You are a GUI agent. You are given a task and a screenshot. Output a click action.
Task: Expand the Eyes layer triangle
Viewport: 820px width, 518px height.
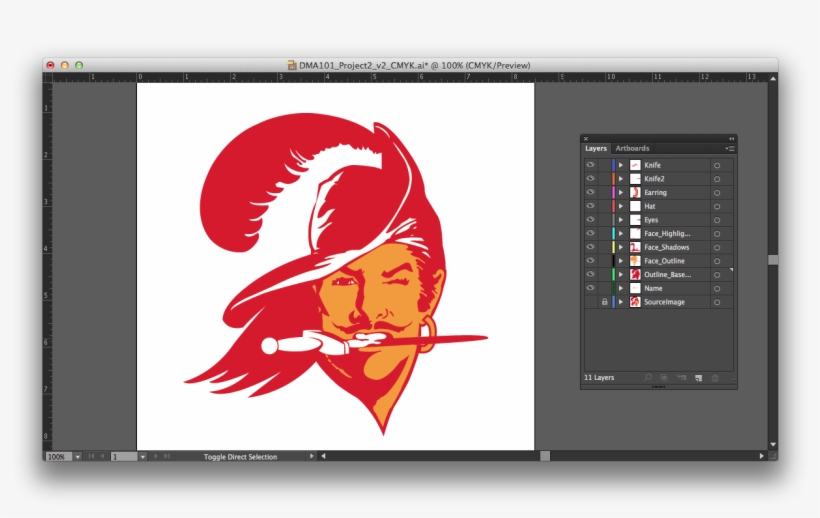(x=621, y=220)
